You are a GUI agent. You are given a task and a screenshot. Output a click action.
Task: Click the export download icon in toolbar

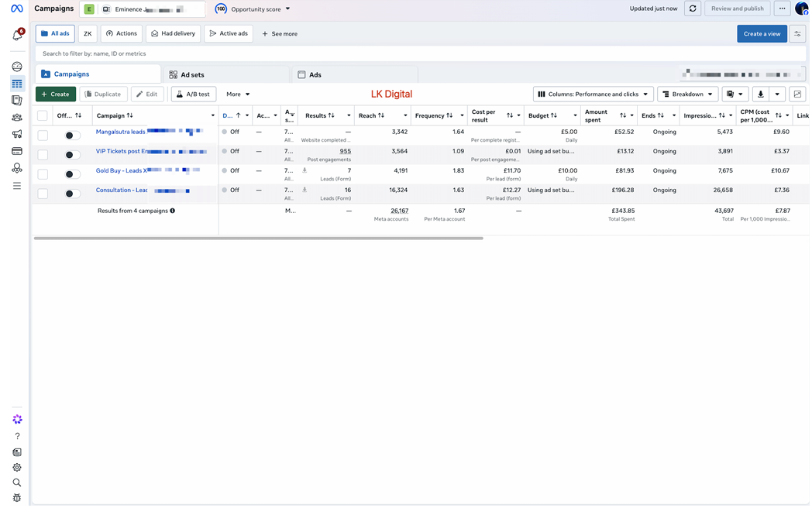pos(760,94)
